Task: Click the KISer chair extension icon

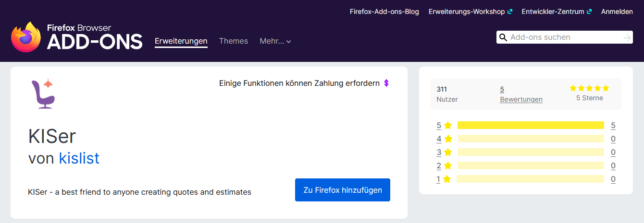Action: 43,94
